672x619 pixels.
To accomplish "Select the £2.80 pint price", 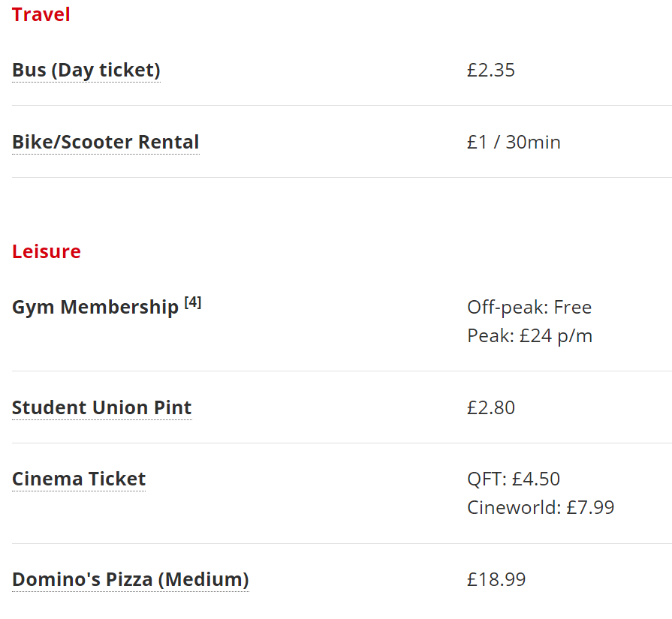I will 491,408.
